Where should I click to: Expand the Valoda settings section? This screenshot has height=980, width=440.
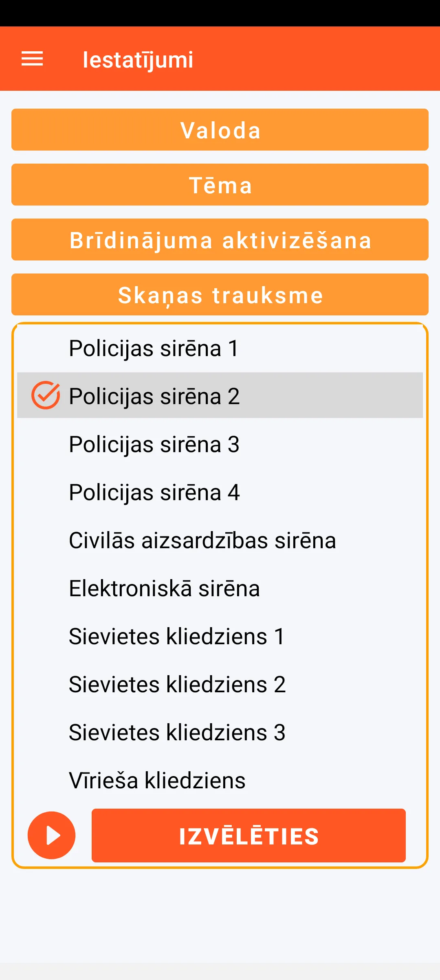point(220,130)
